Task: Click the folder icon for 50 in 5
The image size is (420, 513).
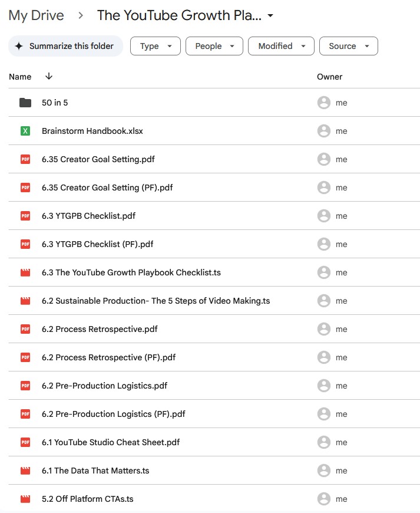Action: tap(25, 103)
